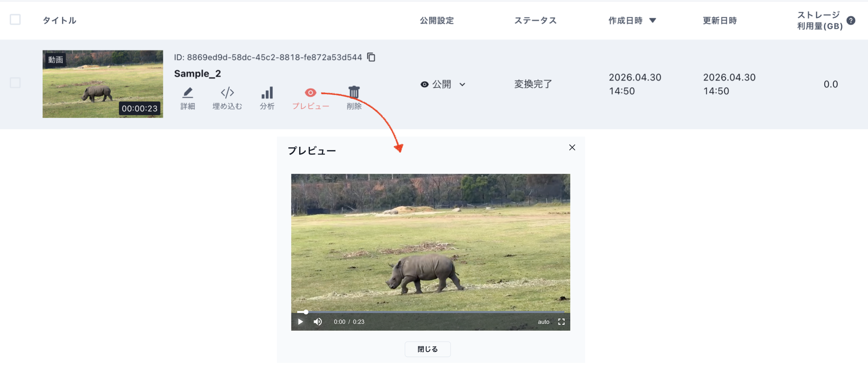
Task: Check the Sample_2 row checkbox
Action: click(x=15, y=83)
